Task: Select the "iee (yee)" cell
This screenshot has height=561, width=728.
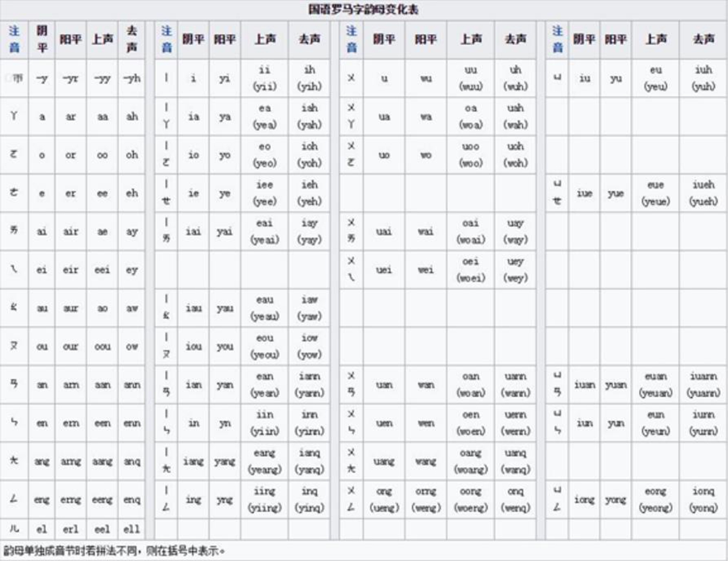Action: tap(264, 193)
